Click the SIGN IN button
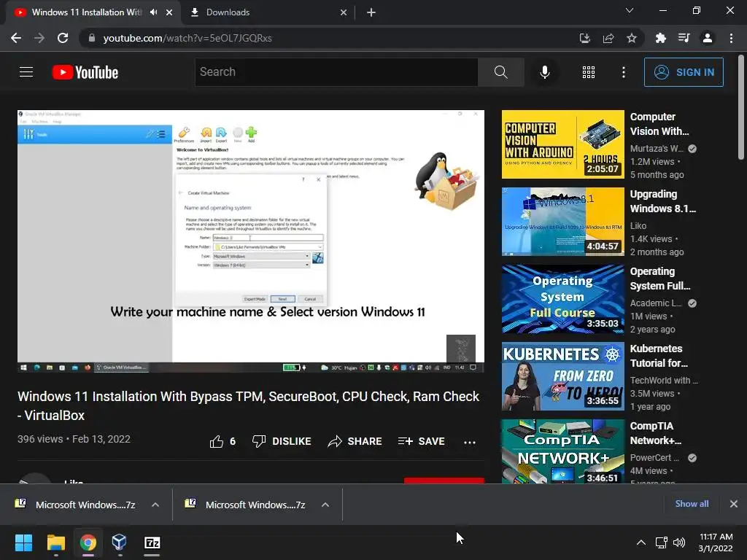Screen dimensions: 747x560 (x=684, y=72)
